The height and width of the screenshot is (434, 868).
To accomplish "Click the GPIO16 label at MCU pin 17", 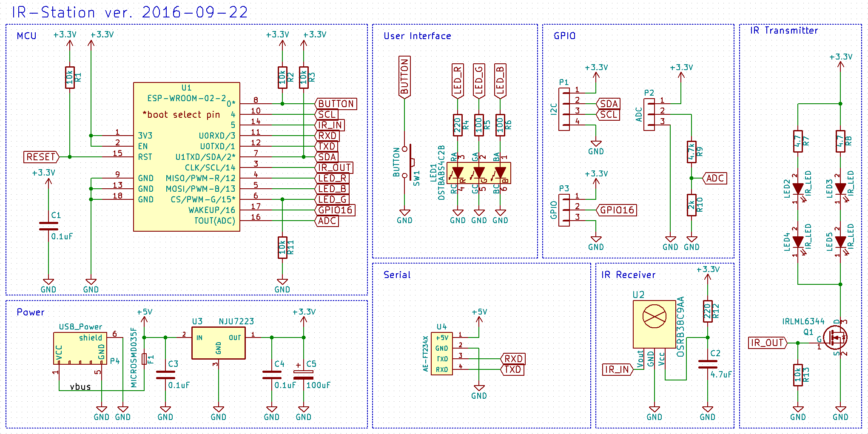I will point(335,210).
